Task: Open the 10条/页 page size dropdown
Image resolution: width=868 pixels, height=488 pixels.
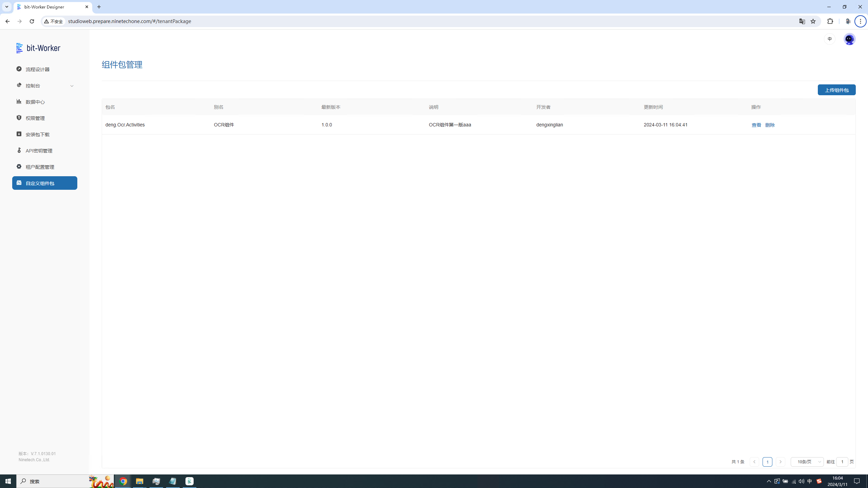Action: (x=807, y=462)
